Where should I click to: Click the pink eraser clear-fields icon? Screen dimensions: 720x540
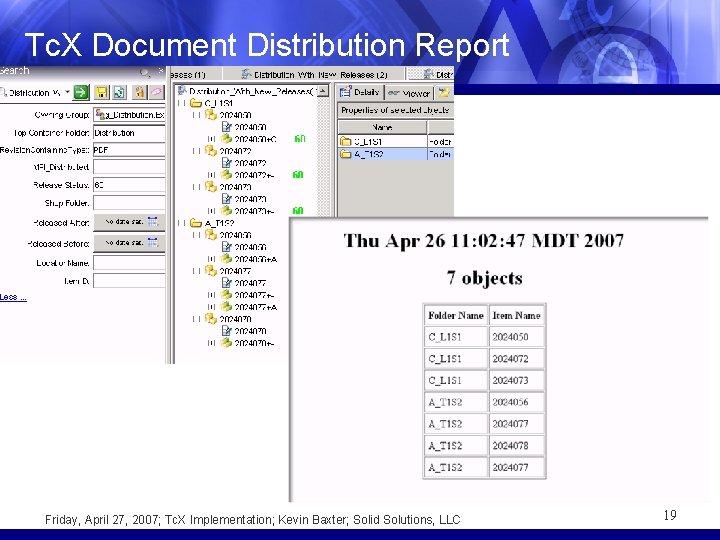pyautogui.click(x=156, y=92)
